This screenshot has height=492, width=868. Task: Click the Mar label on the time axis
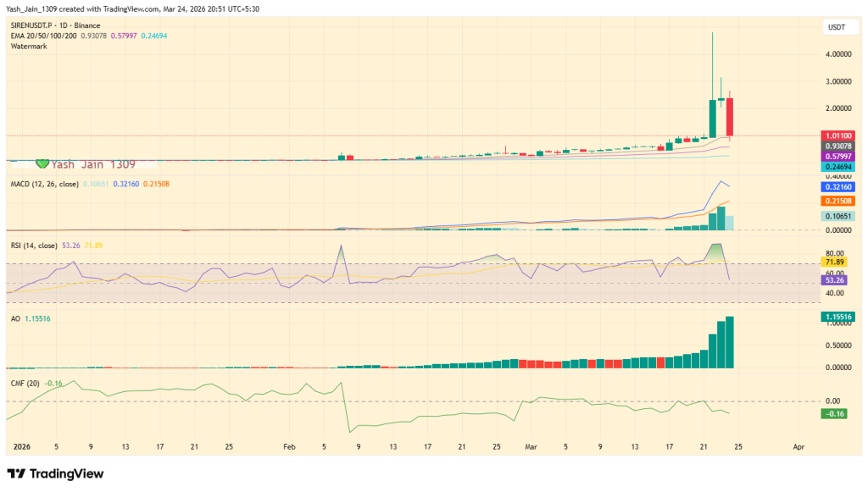point(533,445)
